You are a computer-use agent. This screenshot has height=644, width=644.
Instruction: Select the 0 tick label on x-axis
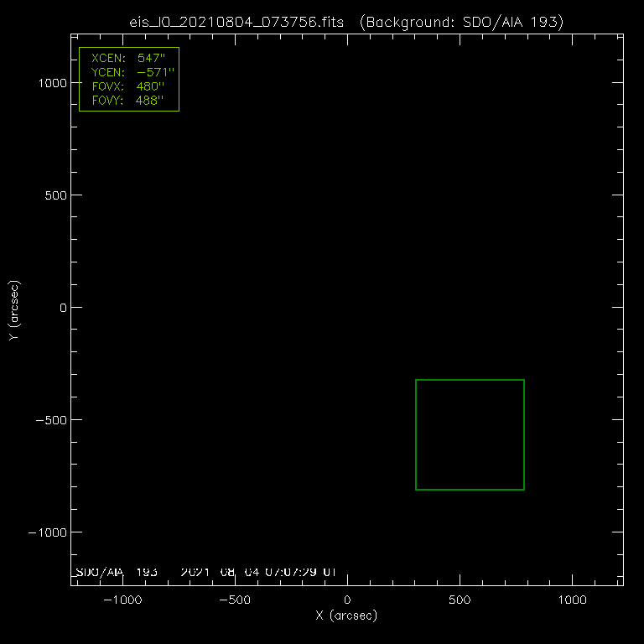(347, 600)
